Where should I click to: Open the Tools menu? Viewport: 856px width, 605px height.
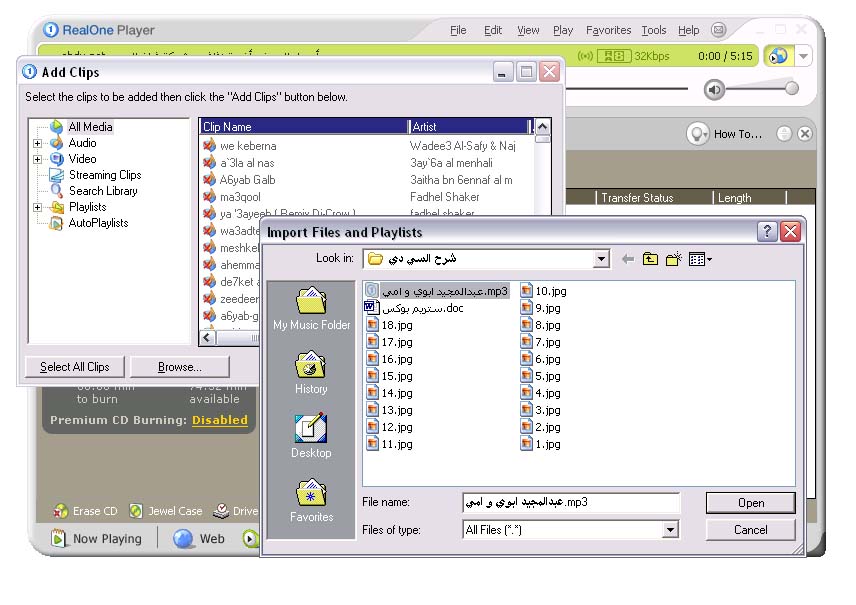[x=653, y=30]
